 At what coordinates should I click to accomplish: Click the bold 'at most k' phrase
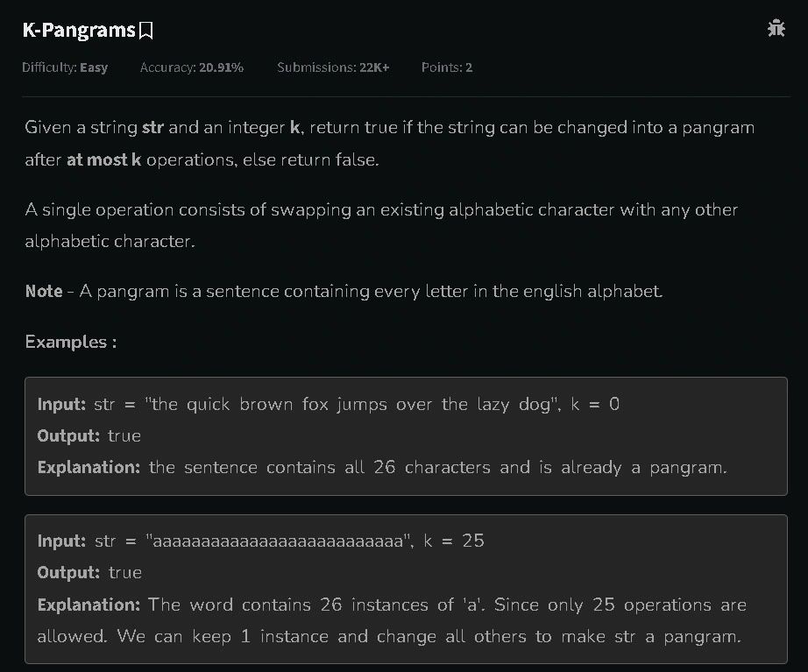103,159
